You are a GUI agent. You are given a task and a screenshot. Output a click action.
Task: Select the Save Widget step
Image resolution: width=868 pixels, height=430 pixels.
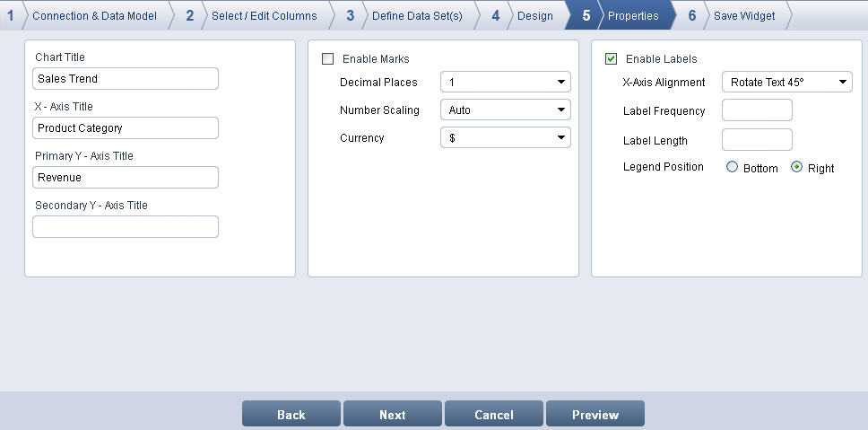[x=743, y=15]
